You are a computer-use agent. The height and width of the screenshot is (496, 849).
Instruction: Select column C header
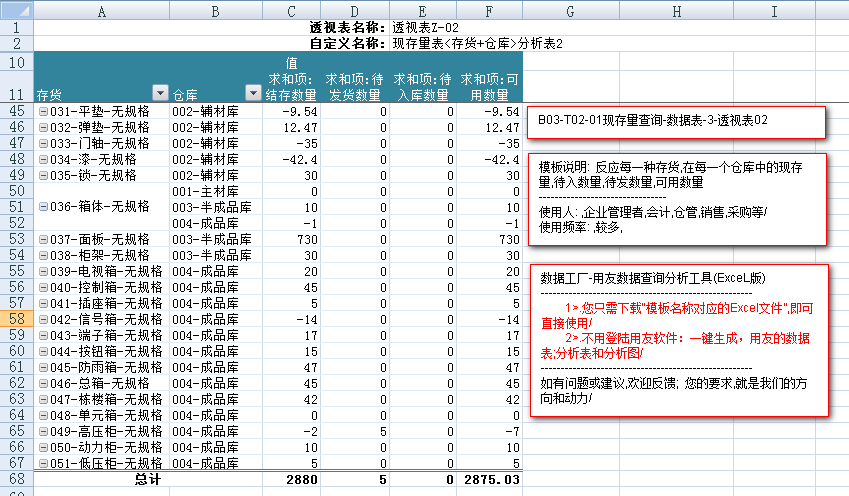point(292,10)
